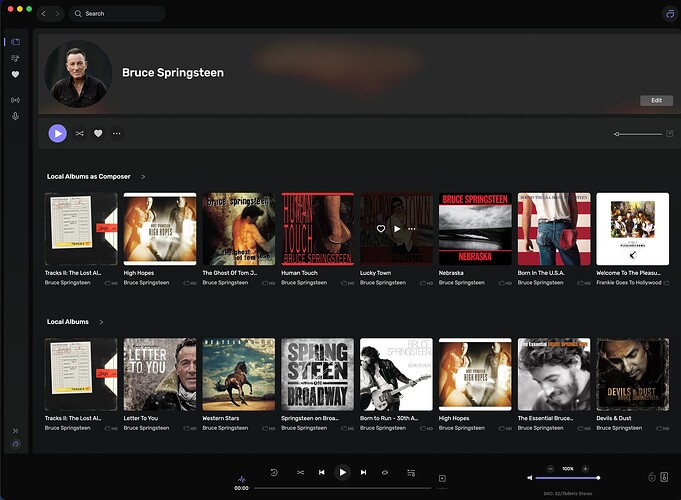Open the audio output device speaker icon
Image resolution: width=681 pixels, height=500 pixels.
664,477
